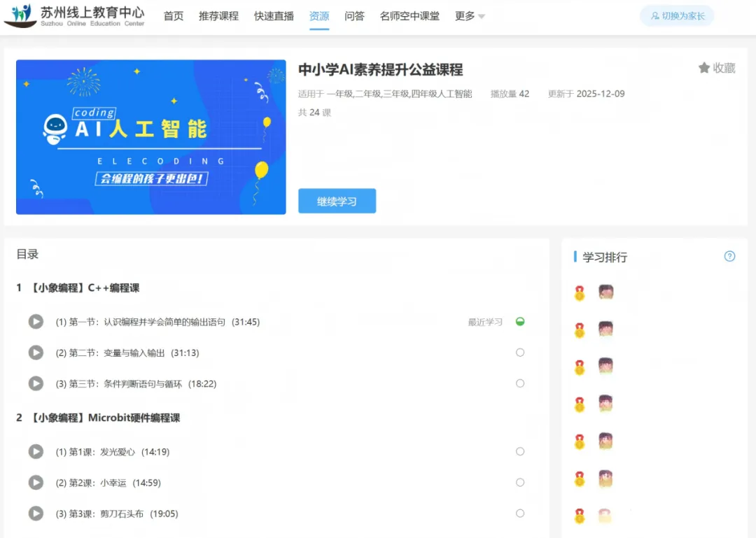756x538 pixels.
Task: Open the 首页 tab
Action: click(174, 16)
